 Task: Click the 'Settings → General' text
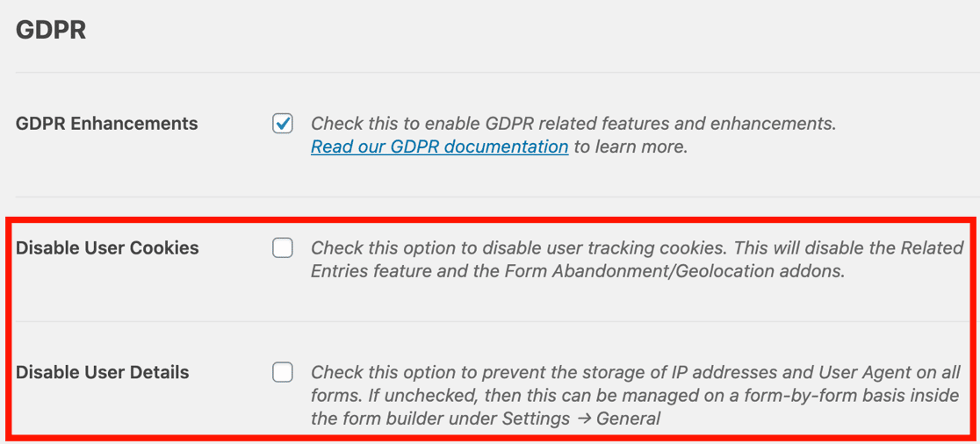click(581, 419)
